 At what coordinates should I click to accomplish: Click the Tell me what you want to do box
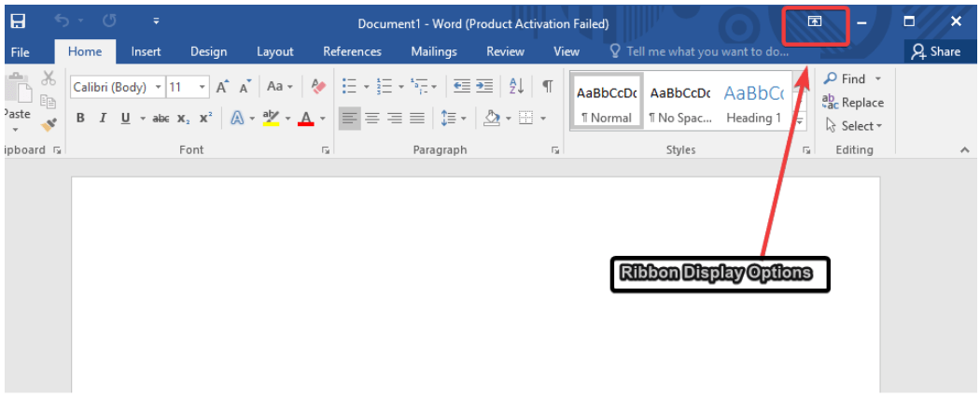click(700, 52)
